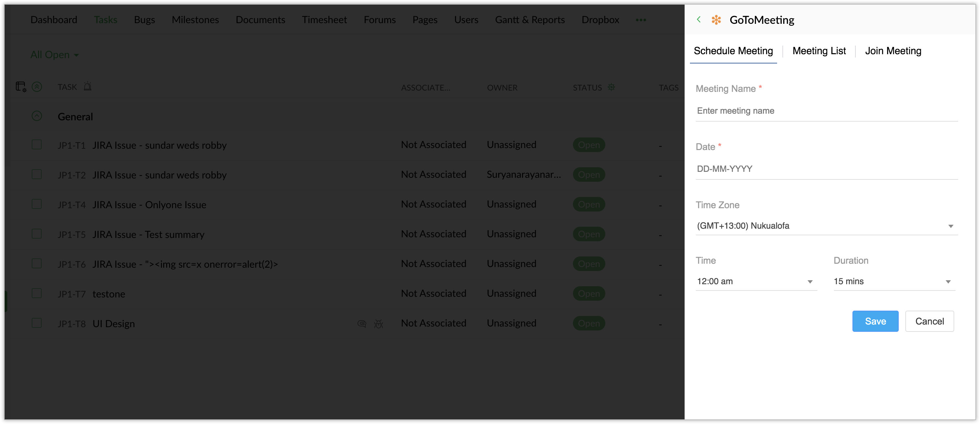This screenshot has width=980, height=424.
Task: Select checkbox for JP1-T4 Onlyone Issue
Action: pyautogui.click(x=37, y=204)
